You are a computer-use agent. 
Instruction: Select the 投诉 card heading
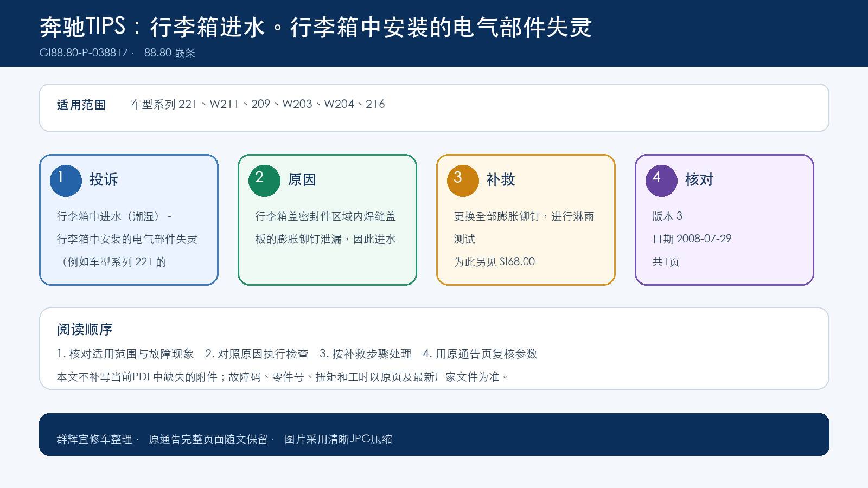104,179
